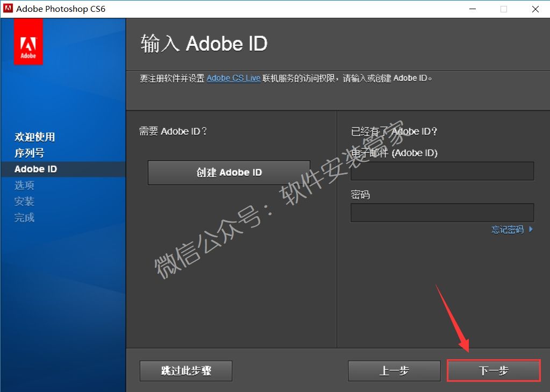Screen dimensions: 550x392
Task: Open the 忘记密码 link
Action: (507, 230)
